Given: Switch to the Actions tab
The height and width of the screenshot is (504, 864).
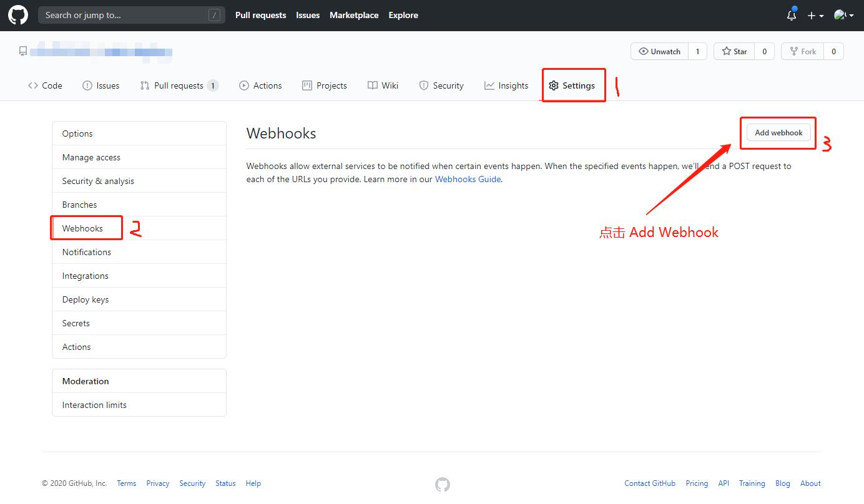Looking at the screenshot, I should (x=260, y=85).
